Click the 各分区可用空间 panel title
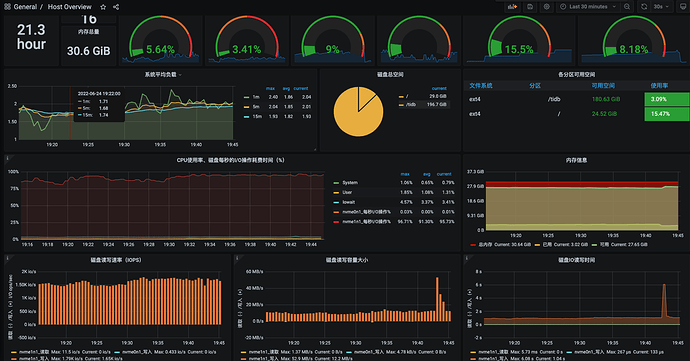Screen dimensions: 690x361 tap(576, 74)
